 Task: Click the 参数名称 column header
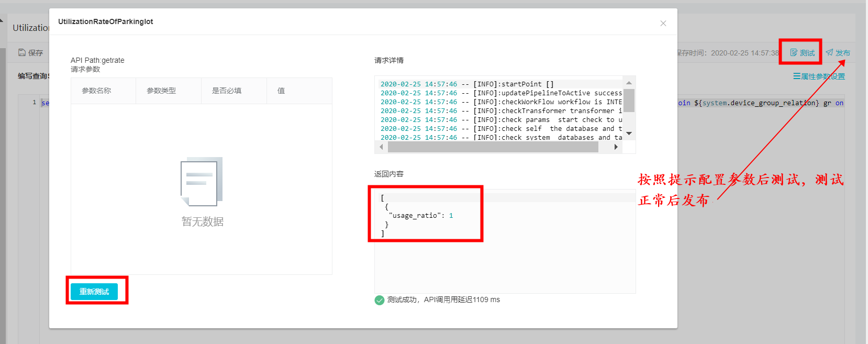(x=96, y=91)
